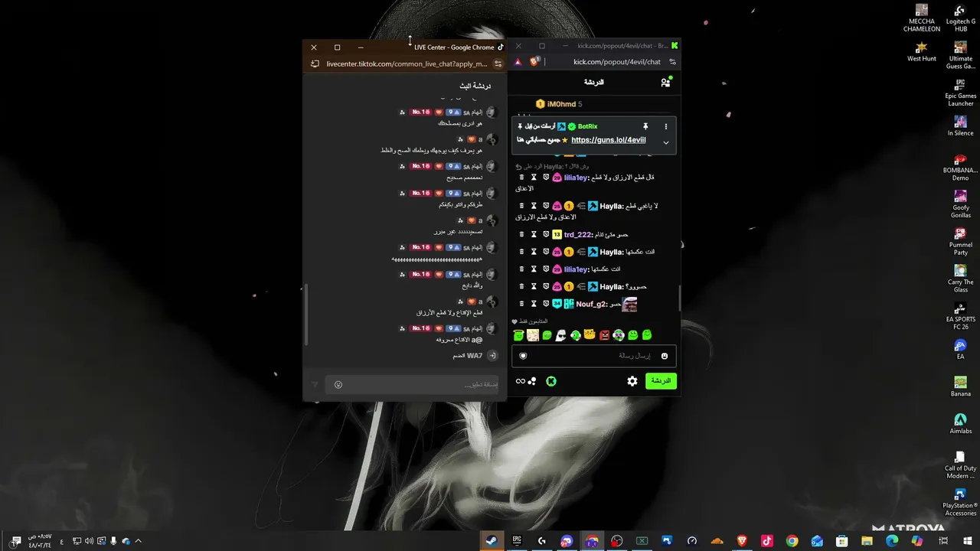Screen dimensions: 980x551
Task: Open Banana desktop shortcut
Action: [961, 386]
